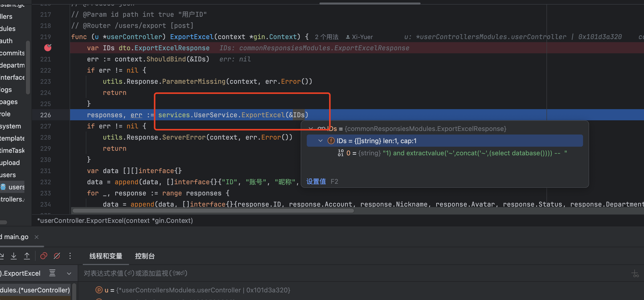Click the 2 个用法 usages hint

(327, 37)
